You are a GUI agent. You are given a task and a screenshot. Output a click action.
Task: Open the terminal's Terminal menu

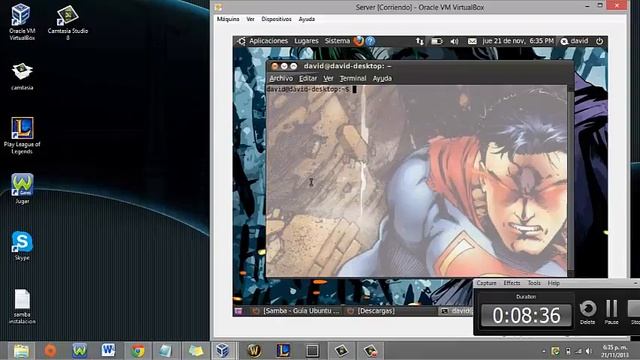point(353,78)
